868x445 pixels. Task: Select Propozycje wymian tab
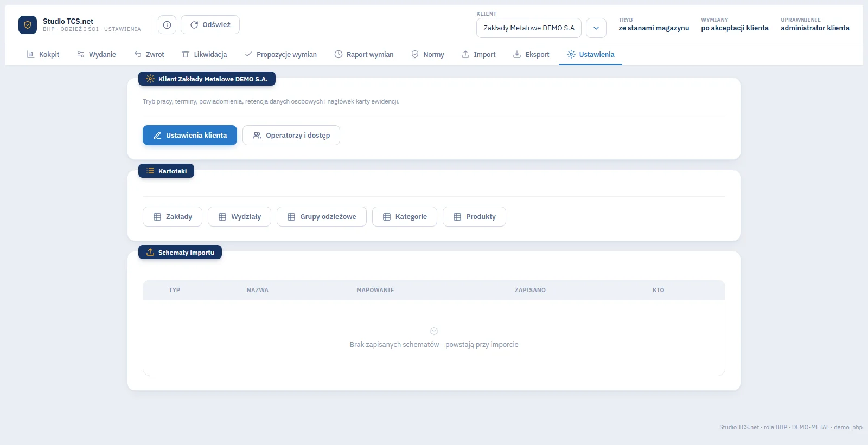pos(280,55)
